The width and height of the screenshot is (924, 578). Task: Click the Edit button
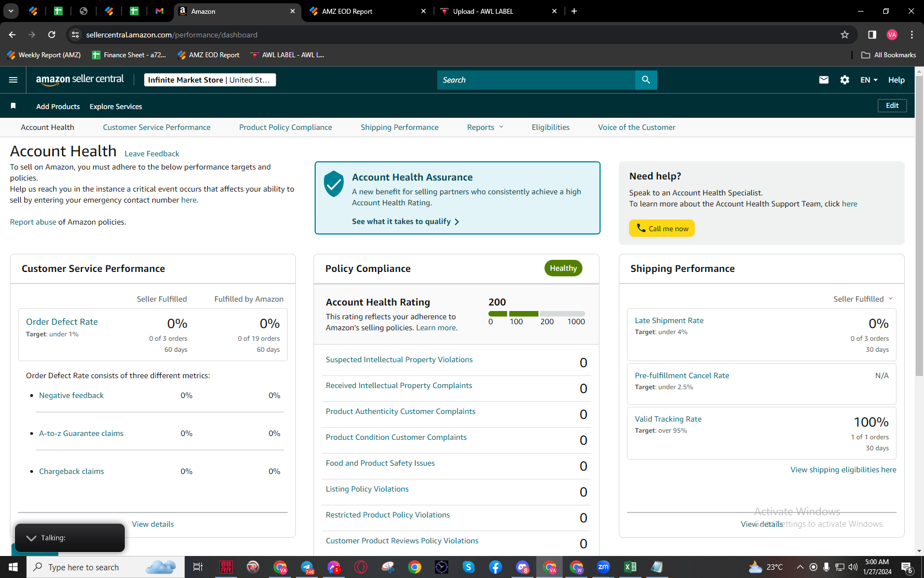[x=892, y=106]
